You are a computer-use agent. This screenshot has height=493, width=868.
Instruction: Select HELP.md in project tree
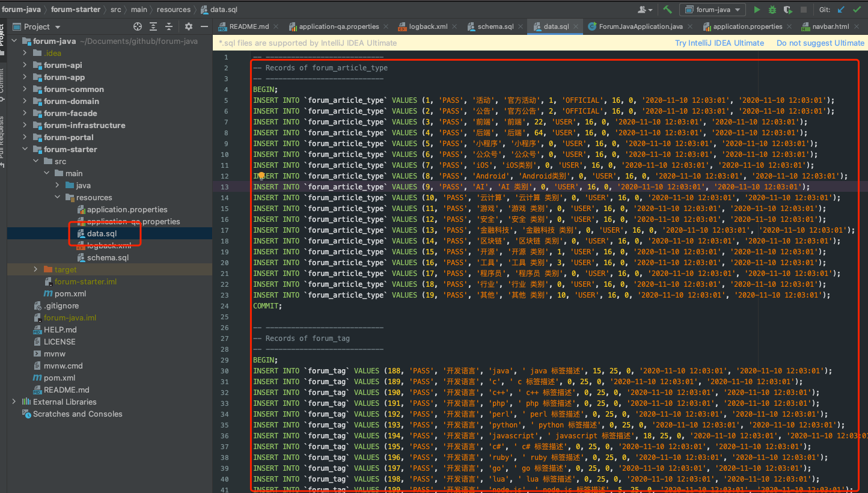click(x=60, y=329)
